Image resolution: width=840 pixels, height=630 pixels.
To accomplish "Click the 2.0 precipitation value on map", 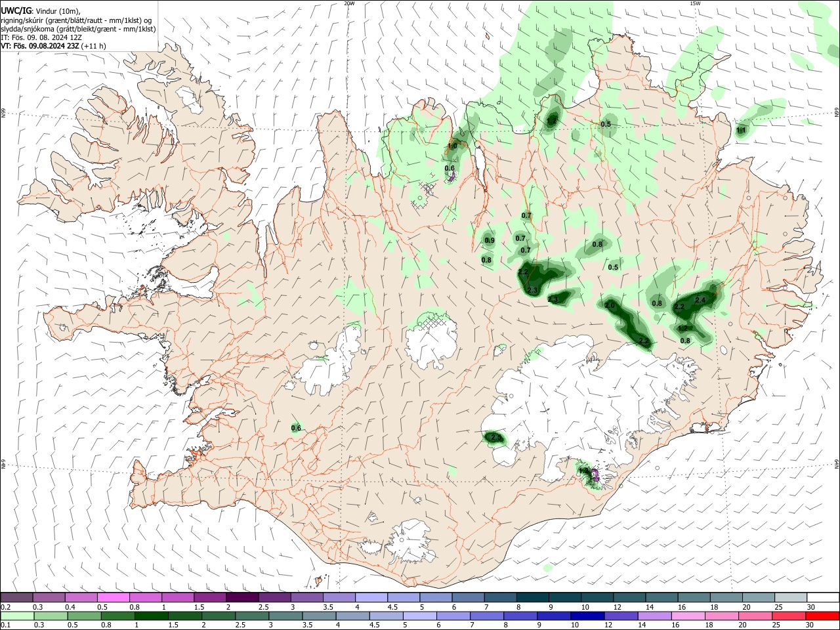I will coord(610,305).
